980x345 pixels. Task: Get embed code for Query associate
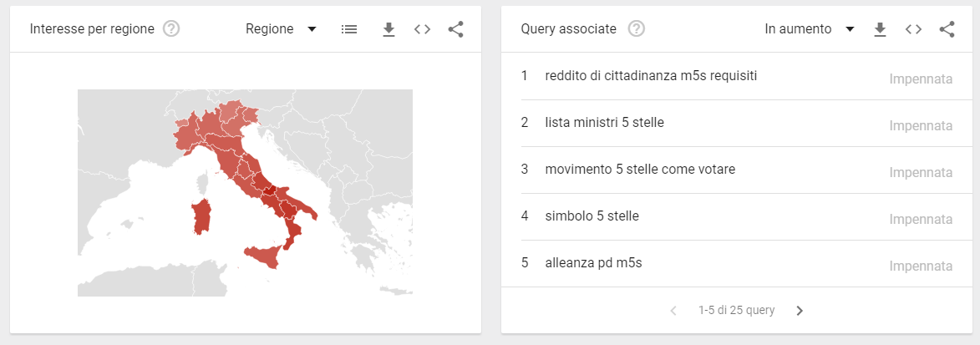[x=914, y=29]
